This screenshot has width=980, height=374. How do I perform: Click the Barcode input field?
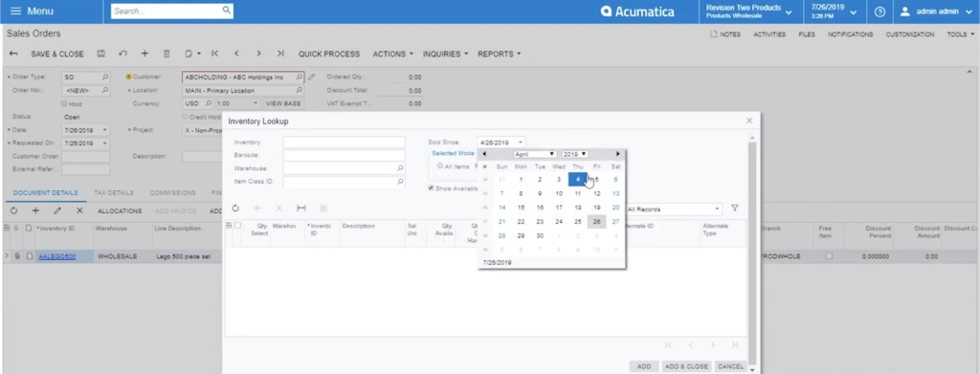pos(344,156)
